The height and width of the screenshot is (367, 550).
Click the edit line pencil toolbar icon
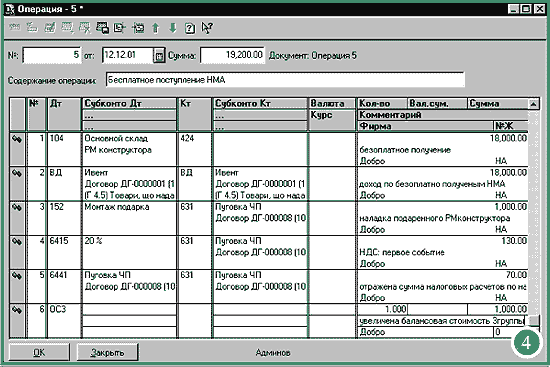(x=50, y=27)
